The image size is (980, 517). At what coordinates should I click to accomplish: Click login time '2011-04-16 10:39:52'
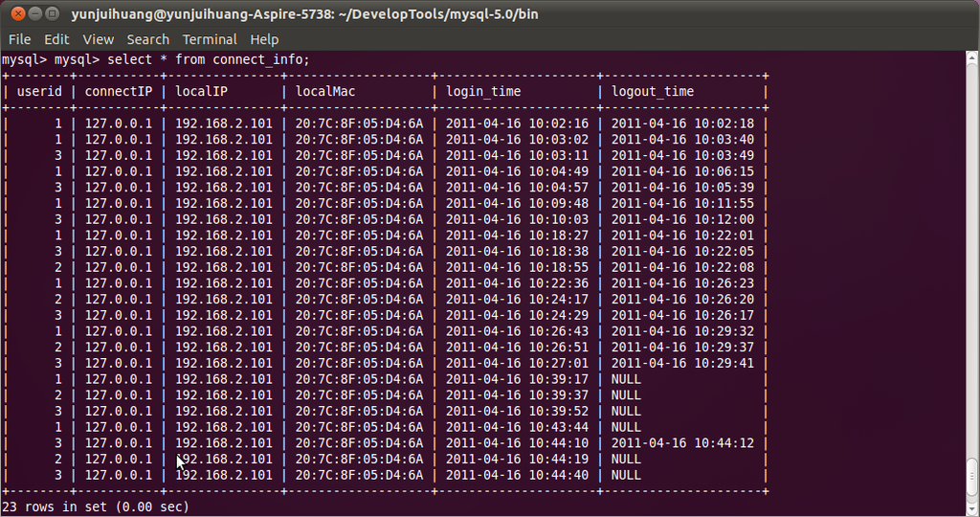coord(517,412)
